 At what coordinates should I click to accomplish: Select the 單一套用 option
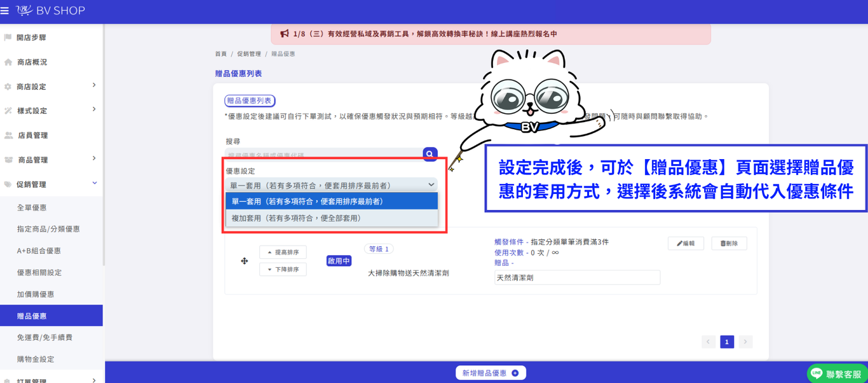(332, 201)
